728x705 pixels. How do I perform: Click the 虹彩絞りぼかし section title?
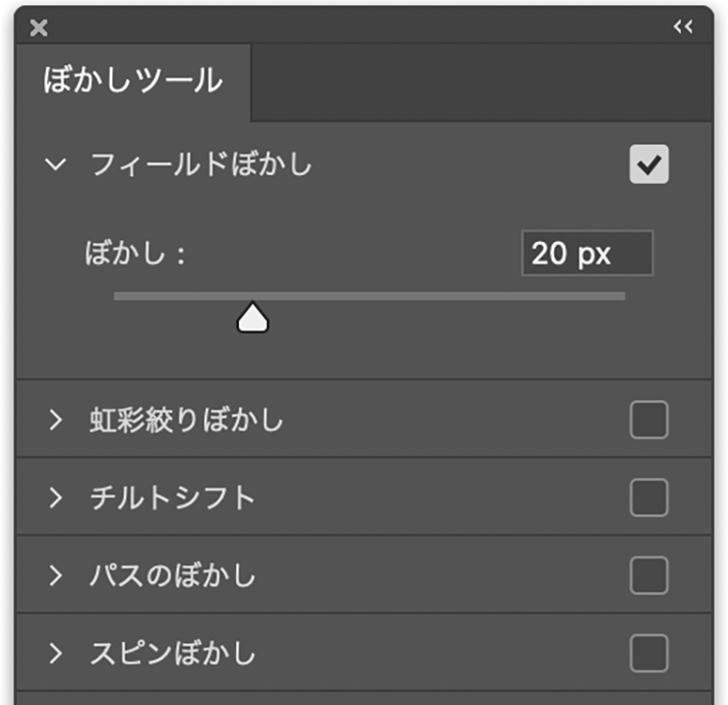click(x=186, y=421)
